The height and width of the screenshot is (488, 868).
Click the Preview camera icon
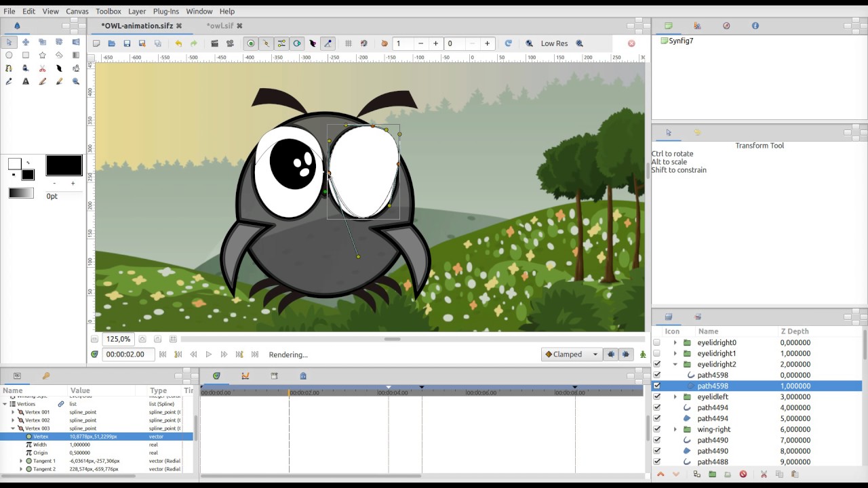230,43
